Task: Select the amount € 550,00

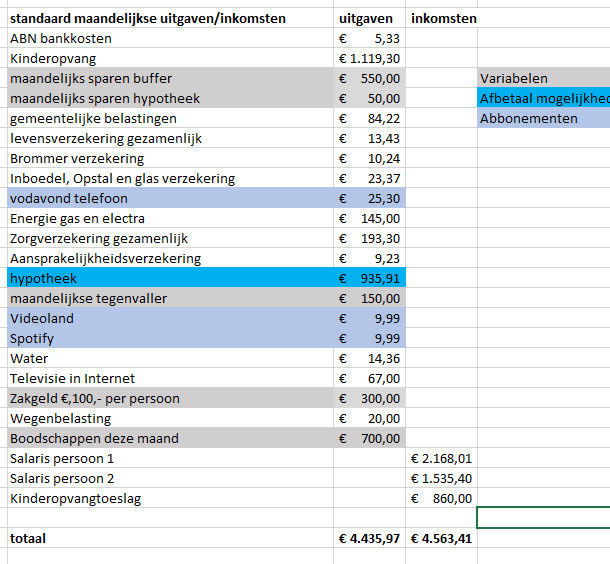Action: click(369, 78)
